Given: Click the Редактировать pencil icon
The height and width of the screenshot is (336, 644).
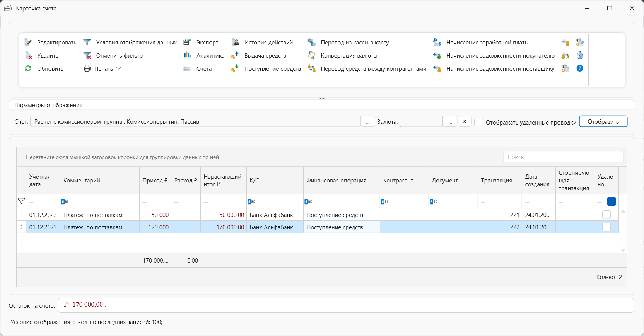Looking at the screenshot, I should 28,42.
